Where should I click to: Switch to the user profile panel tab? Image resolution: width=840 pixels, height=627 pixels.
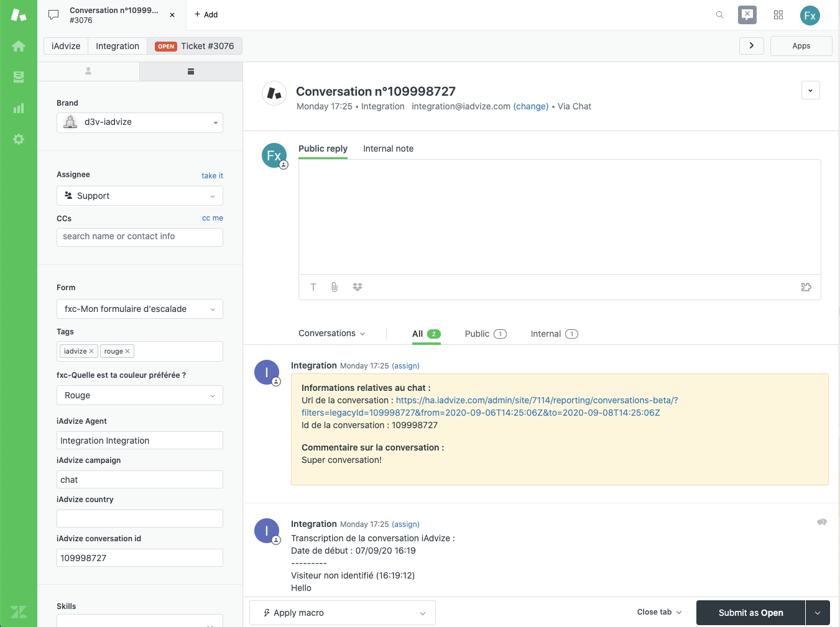click(88, 71)
